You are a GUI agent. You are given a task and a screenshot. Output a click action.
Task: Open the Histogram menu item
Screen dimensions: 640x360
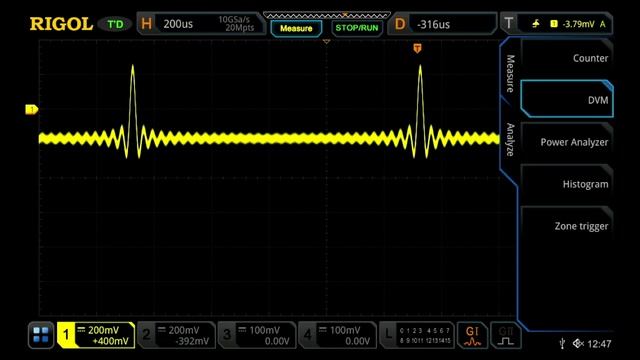(x=567, y=184)
